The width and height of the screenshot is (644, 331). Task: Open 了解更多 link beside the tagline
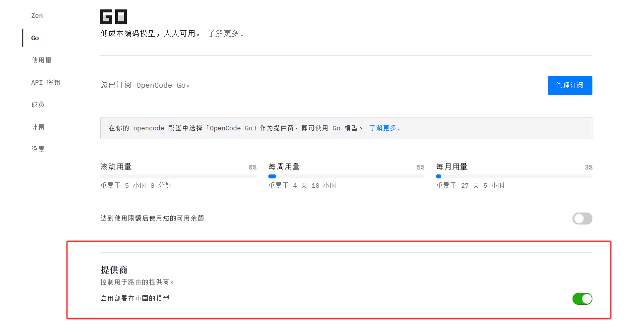(223, 34)
